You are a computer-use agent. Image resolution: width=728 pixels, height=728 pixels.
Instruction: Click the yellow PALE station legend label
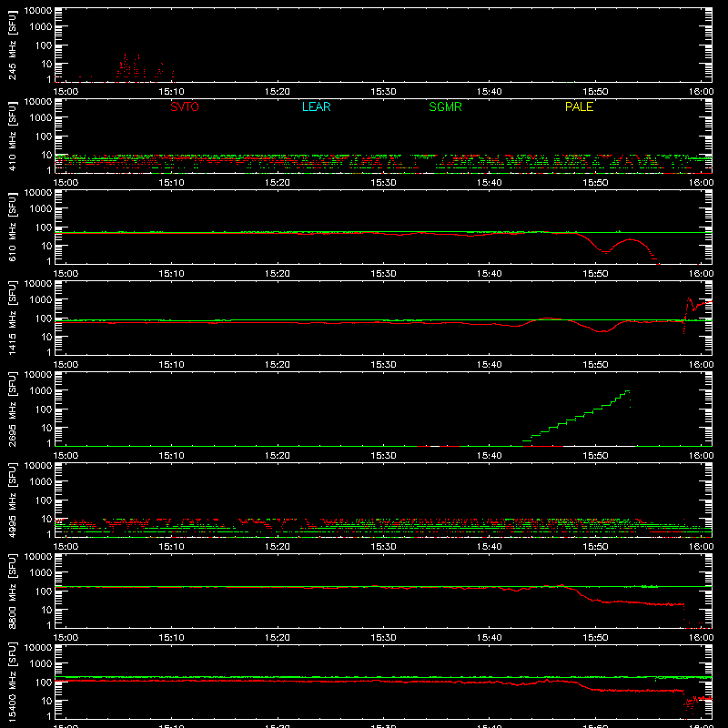579,106
